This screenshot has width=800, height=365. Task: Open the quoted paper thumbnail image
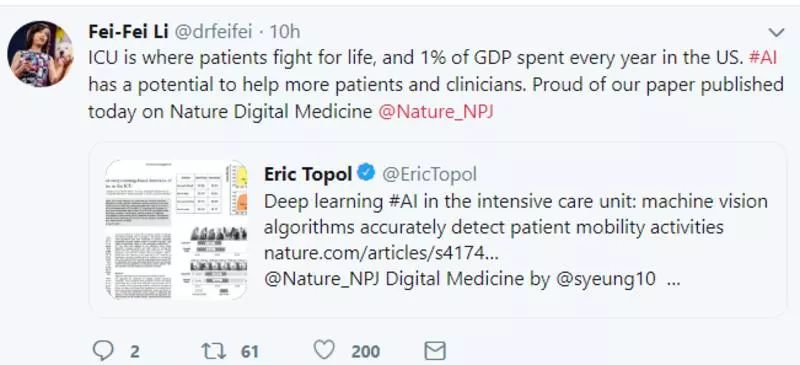pyautogui.click(x=176, y=229)
